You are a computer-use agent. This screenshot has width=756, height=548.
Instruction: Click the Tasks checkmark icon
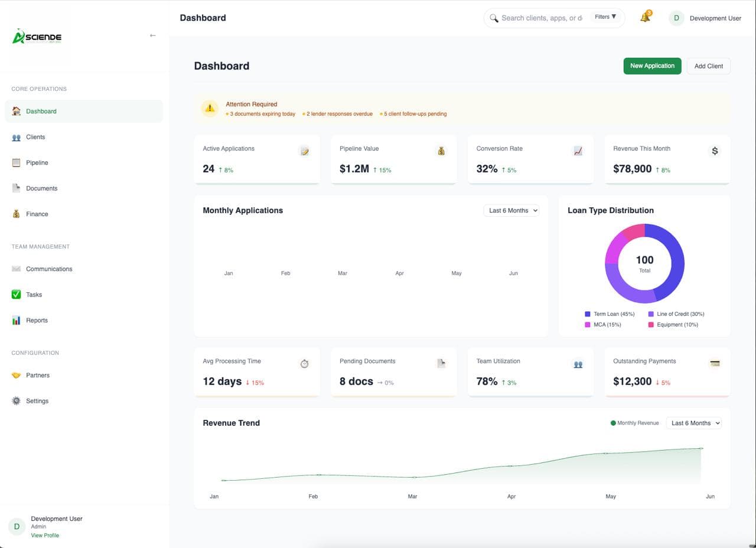point(16,295)
